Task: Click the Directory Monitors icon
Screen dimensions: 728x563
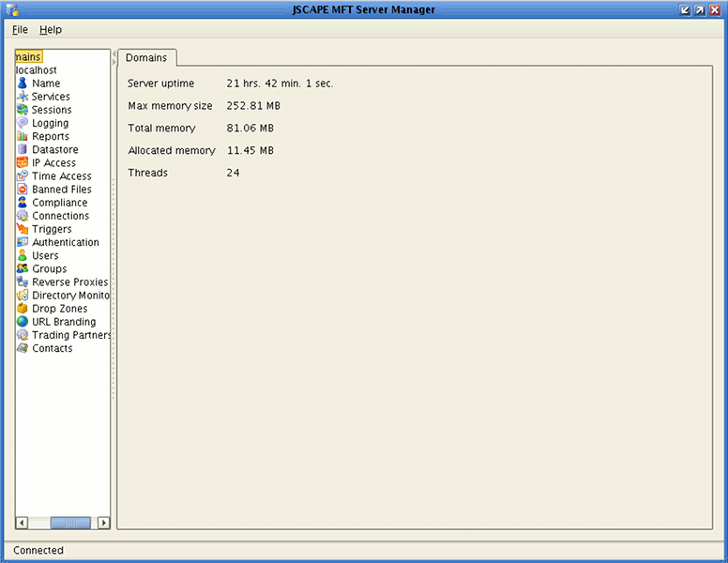Action: (x=23, y=295)
